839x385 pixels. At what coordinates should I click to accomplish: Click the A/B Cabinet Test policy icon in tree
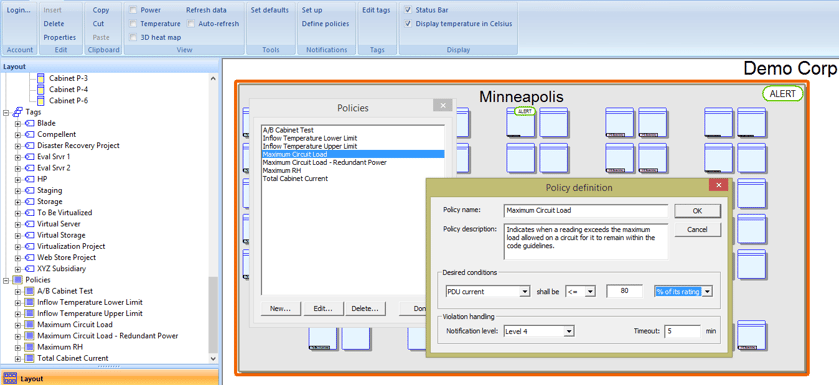pos(29,291)
